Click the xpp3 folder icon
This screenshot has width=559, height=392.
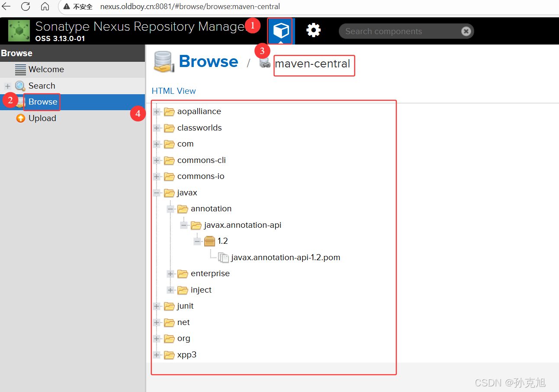[x=169, y=355]
